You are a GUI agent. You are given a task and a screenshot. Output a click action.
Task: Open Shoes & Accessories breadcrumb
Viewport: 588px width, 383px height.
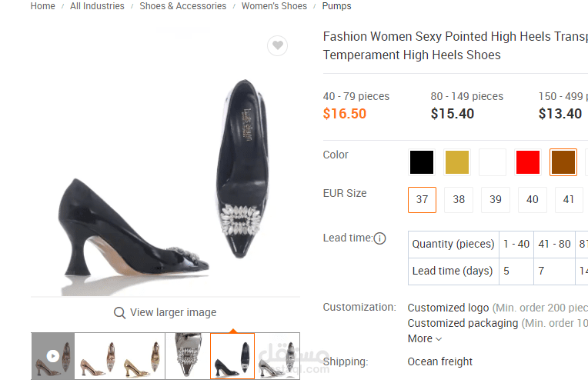(x=182, y=6)
